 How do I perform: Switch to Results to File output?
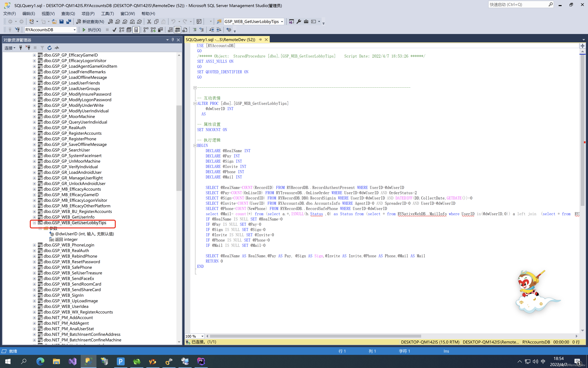click(x=185, y=30)
